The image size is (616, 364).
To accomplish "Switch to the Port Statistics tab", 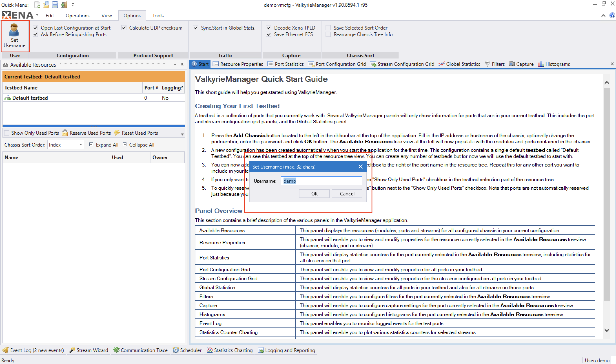I will point(285,64).
